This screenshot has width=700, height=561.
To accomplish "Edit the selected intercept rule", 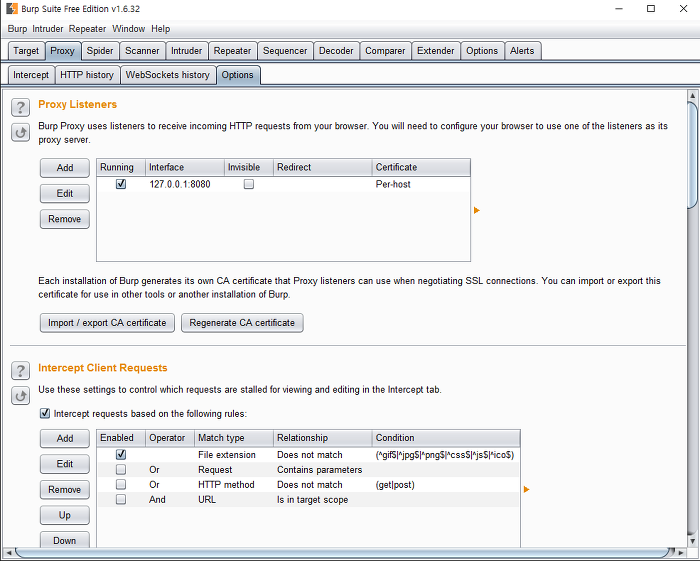I will (65, 464).
